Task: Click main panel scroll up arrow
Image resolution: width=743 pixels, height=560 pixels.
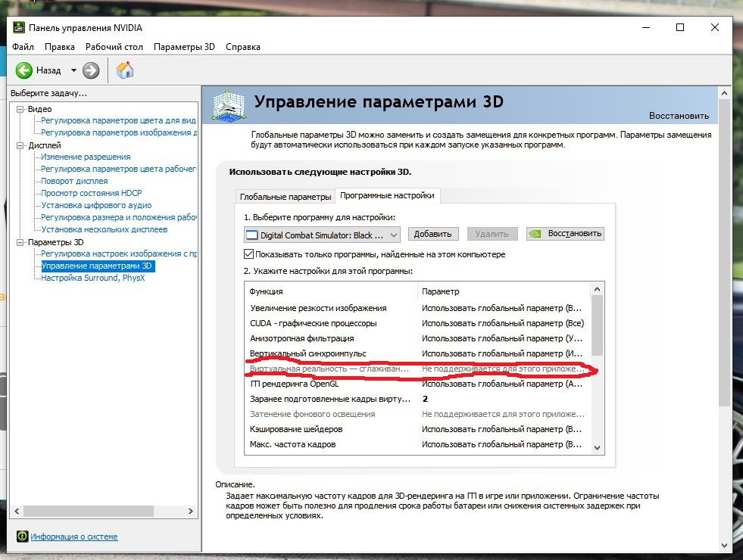Action: coord(724,93)
